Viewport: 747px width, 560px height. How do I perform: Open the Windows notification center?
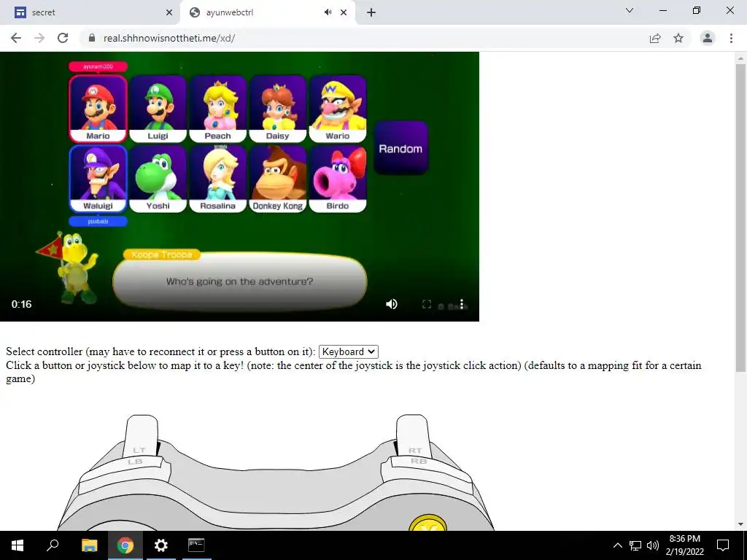(x=723, y=545)
